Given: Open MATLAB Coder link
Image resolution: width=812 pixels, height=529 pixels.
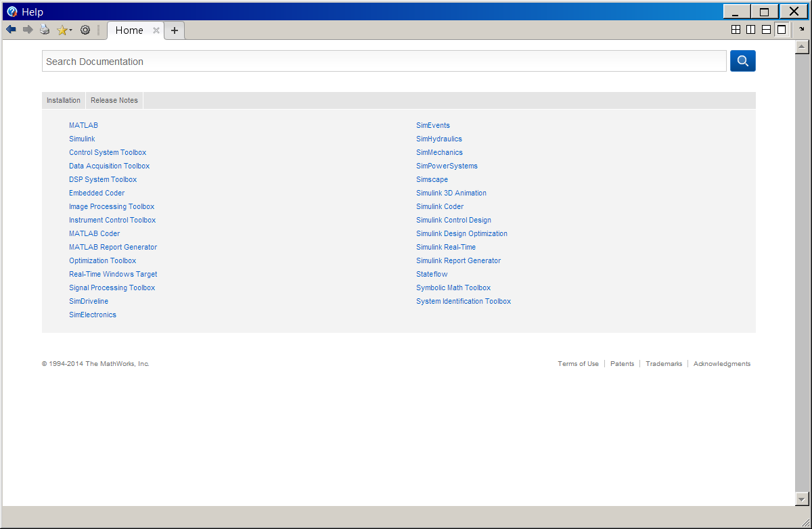Looking at the screenshot, I should 94,233.
